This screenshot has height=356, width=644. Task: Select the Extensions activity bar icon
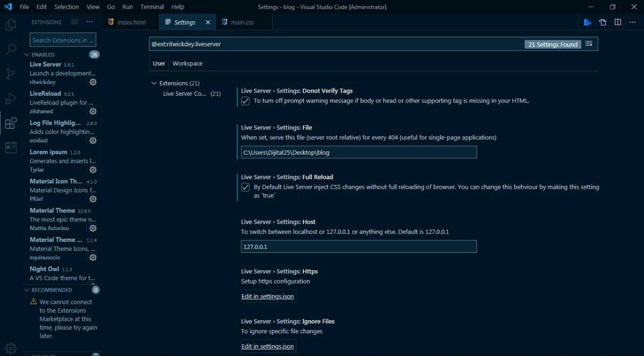click(11, 123)
